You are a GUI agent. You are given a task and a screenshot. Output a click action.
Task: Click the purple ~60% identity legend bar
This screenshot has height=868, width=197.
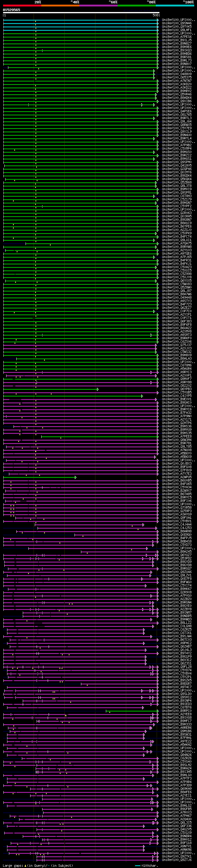coord(98,6)
